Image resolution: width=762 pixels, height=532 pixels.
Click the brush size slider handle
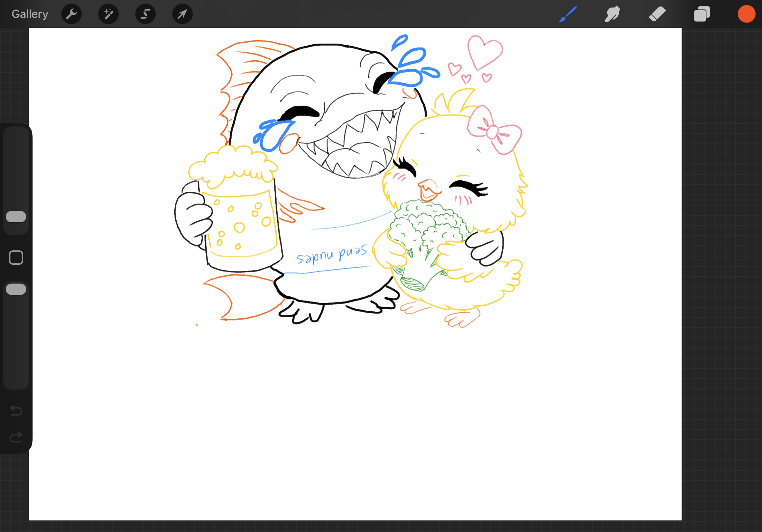[16, 217]
